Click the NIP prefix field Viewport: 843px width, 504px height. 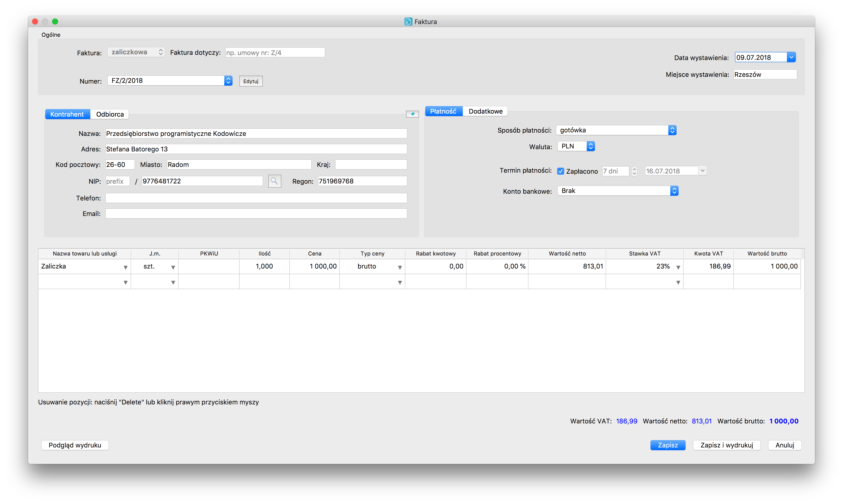pyautogui.click(x=118, y=181)
